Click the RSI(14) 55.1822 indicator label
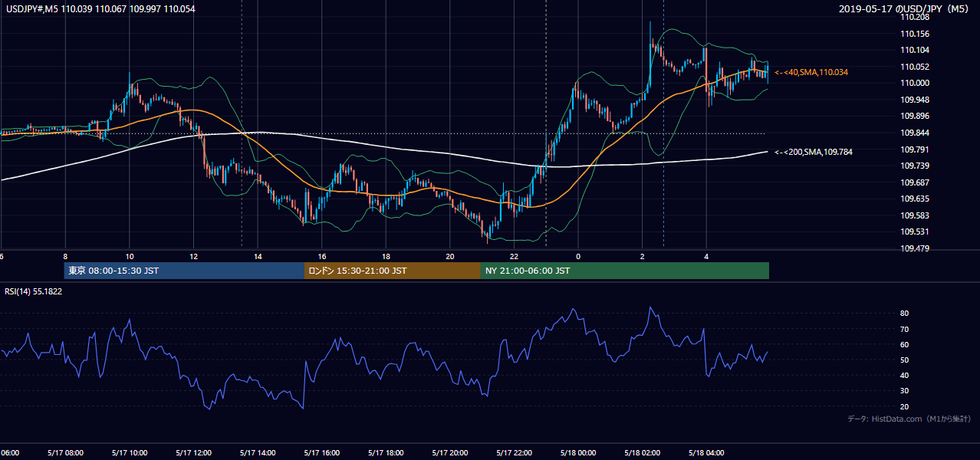 (x=34, y=291)
